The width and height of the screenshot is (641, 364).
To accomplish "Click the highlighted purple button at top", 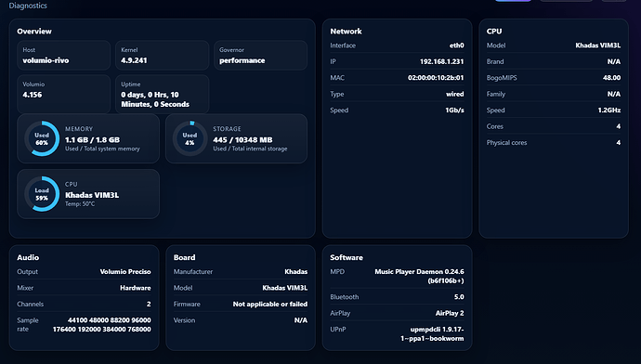I will click(513, 1).
